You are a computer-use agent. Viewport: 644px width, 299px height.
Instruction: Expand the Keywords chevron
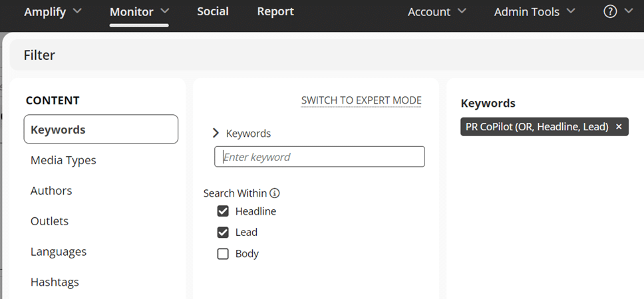(x=216, y=133)
